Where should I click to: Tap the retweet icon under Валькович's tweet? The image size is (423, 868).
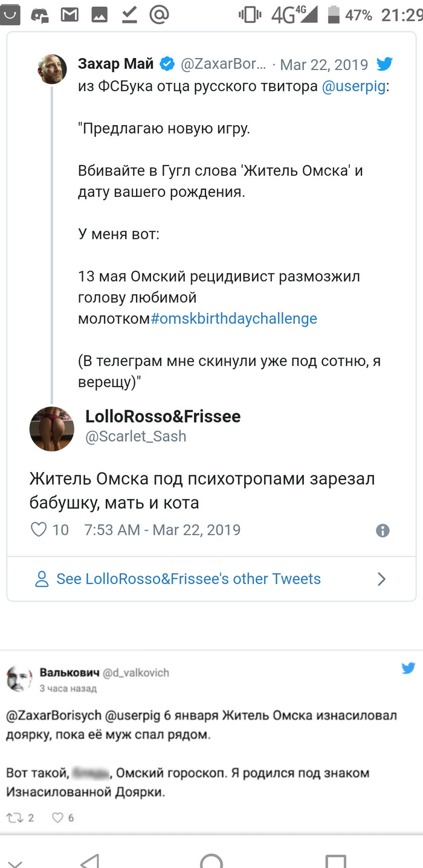pos(13,818)
